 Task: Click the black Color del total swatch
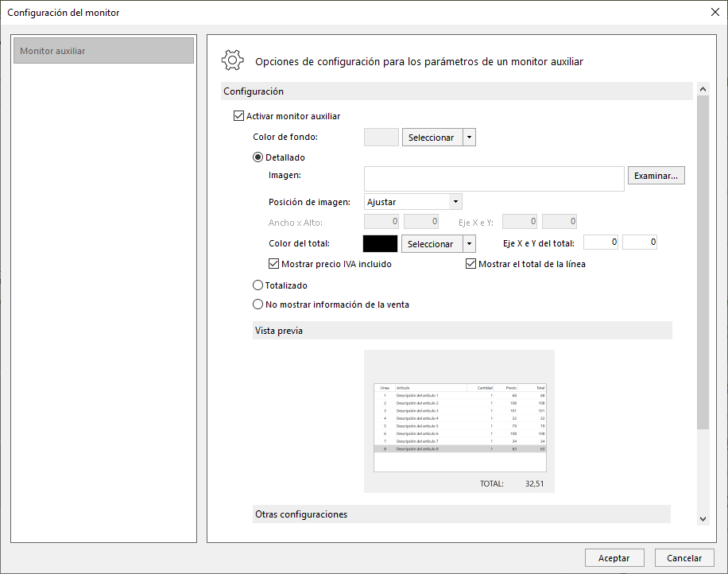pyautogui.click(x=380, y=244)
